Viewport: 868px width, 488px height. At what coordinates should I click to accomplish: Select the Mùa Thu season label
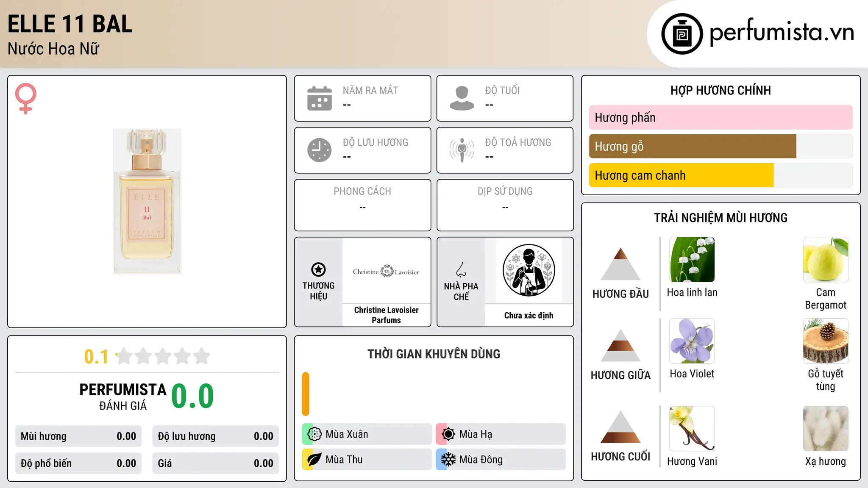click(x=344, y=460)
